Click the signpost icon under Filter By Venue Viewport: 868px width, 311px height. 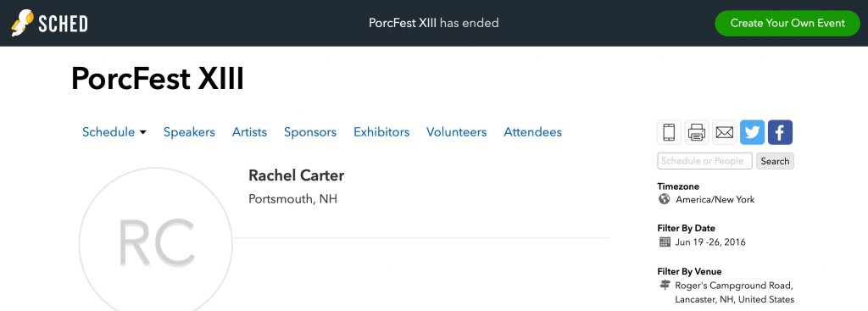click(665, 285)
